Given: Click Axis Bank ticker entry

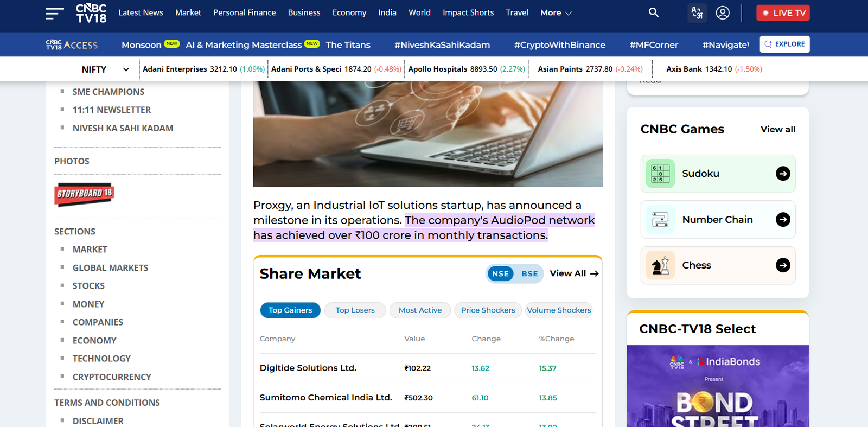Looking at the screenshot, I should point(714,69).
